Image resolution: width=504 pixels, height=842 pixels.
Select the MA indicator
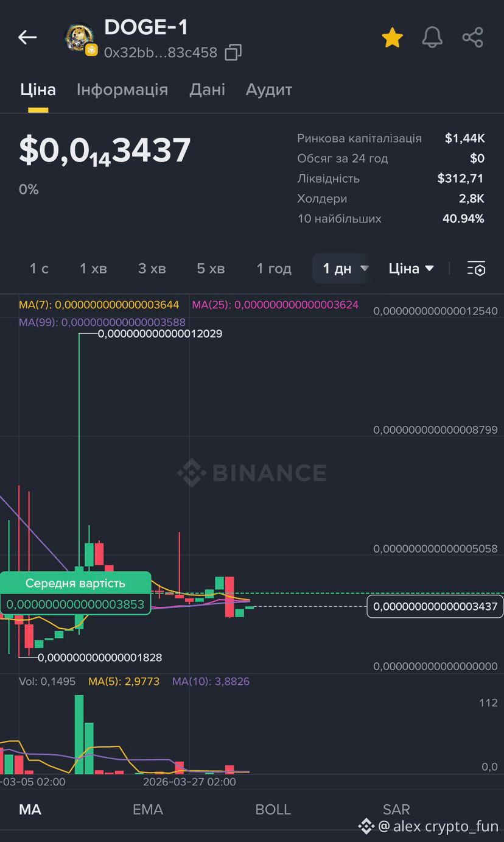pos(30,810)
